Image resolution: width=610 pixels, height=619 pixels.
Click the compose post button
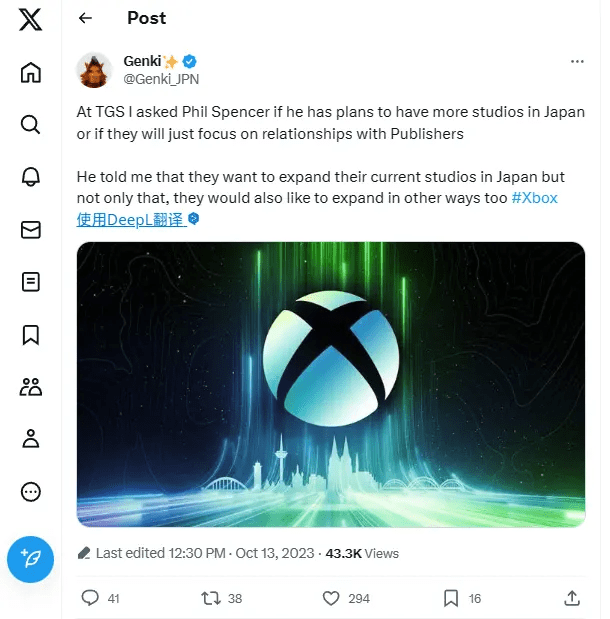(x=31, y=558)
